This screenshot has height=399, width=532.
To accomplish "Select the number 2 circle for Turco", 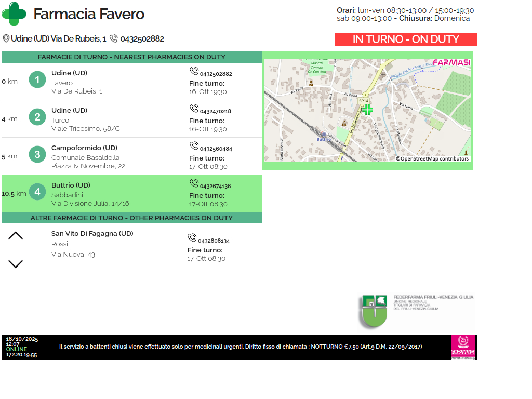I will tap(37, 117).
